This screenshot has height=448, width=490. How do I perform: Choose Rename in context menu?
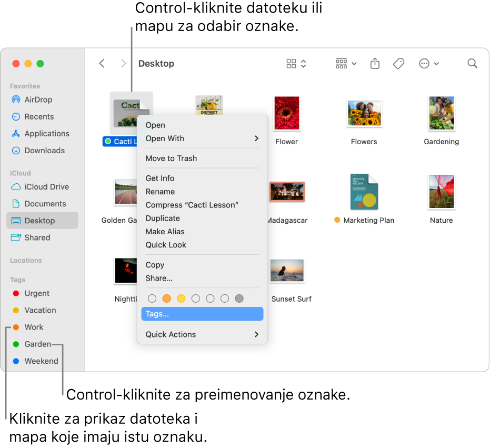pos(202,192)
